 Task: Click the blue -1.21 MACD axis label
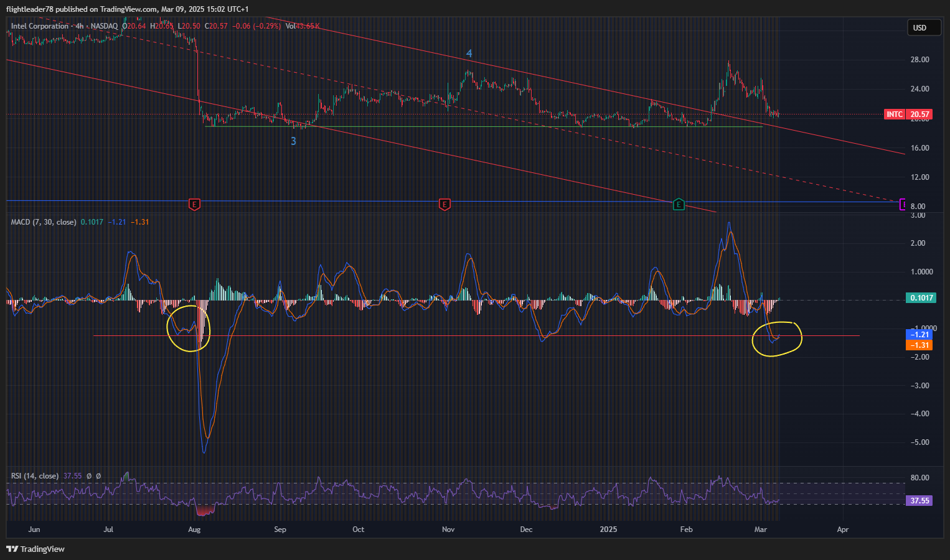click(x=919, y=335)
